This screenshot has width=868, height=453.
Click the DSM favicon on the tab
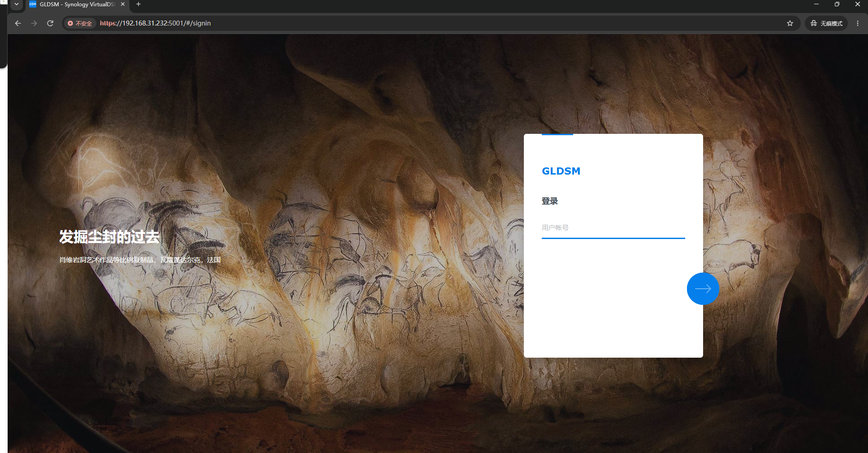tap(33, 4)
